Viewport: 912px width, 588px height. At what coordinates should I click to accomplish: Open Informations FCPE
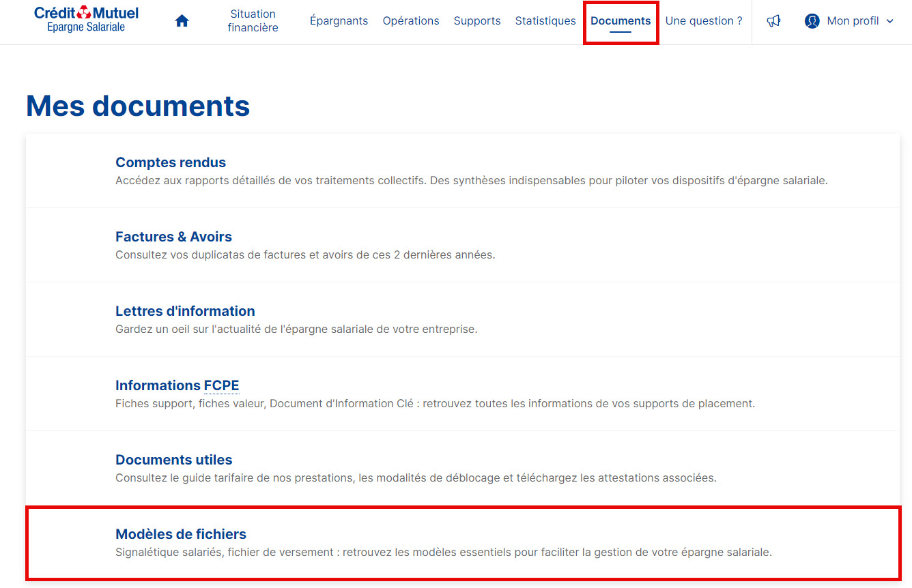click(177, 385)
